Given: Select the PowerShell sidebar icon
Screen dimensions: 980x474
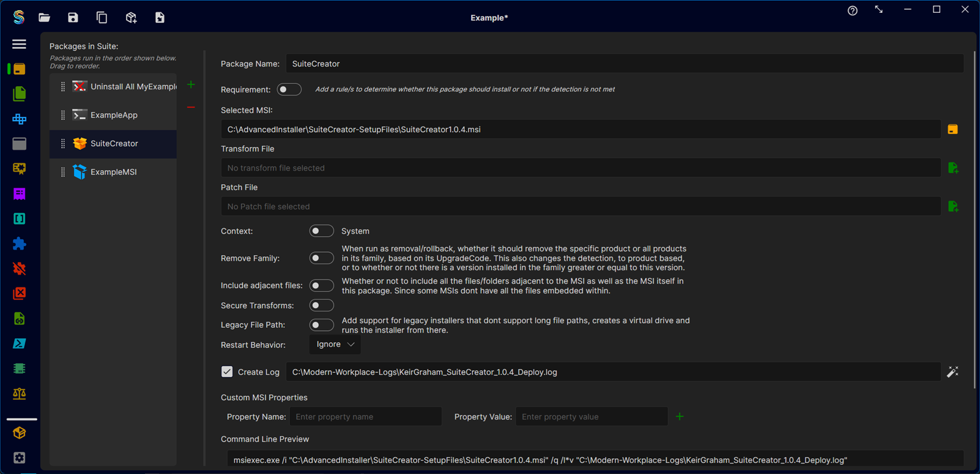Looking at the screenshot, I should (x=19, y=344).
